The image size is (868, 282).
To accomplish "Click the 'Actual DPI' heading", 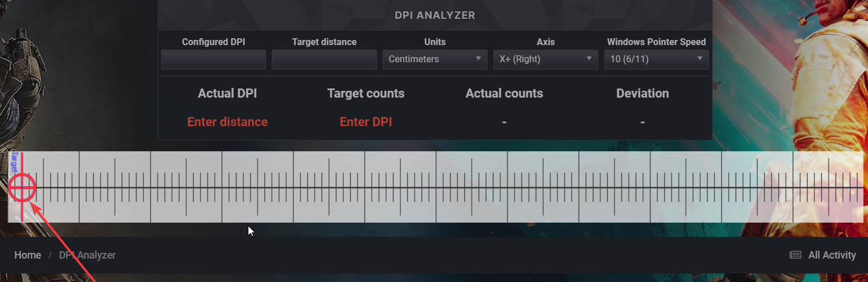I will point(227,94).
